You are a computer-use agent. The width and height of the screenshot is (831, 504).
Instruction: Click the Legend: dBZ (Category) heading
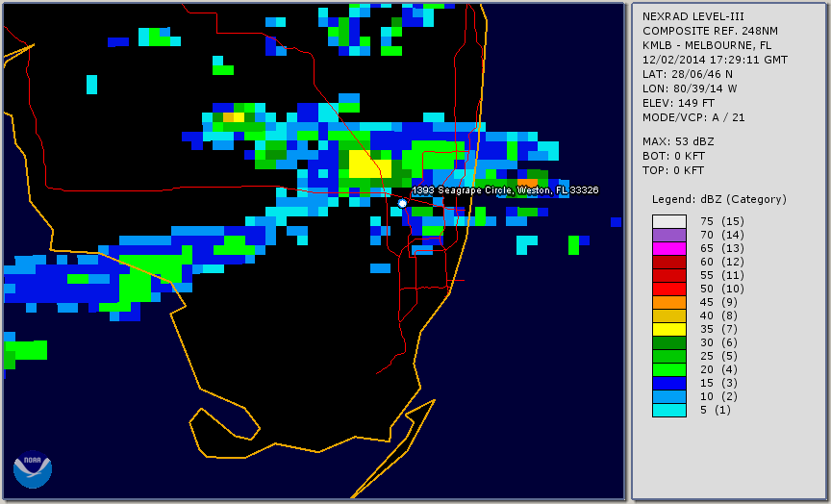tap(719, 199)
